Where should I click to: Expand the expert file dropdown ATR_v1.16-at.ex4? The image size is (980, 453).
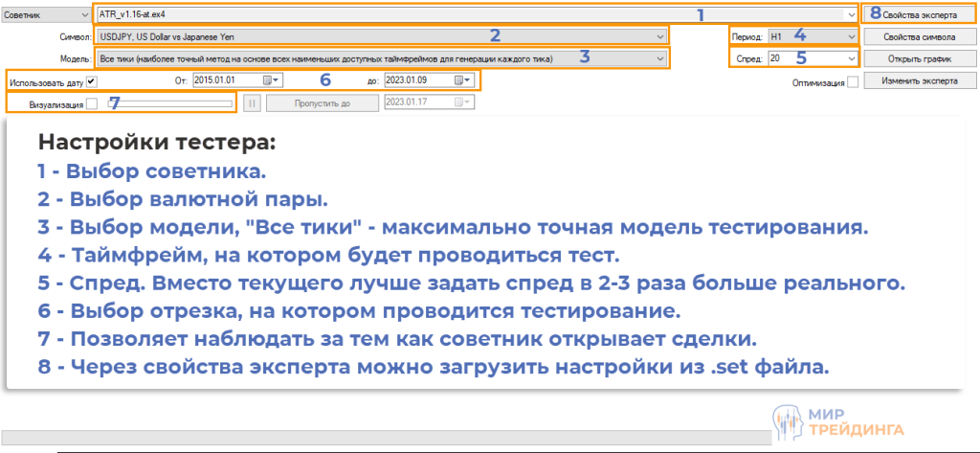(x=851, y=15)
